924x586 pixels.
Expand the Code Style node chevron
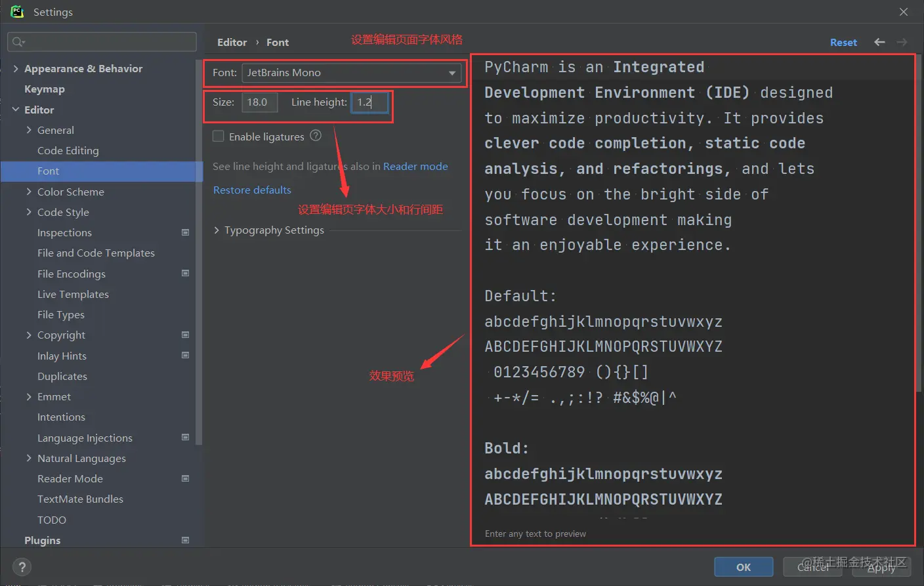coord(29,212)
